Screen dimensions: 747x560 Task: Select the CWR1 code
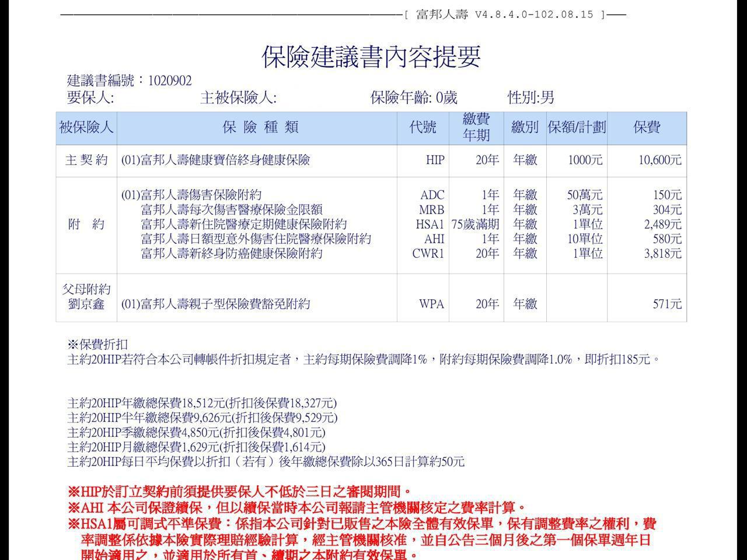click(428, 253)
